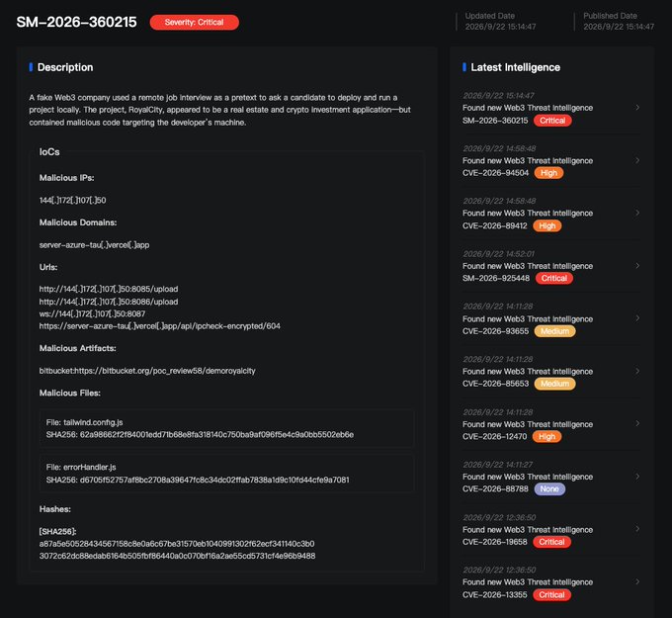Click the Description section heading
The width and height of the screenshot is (672, 618).
(x=65, y=67)
